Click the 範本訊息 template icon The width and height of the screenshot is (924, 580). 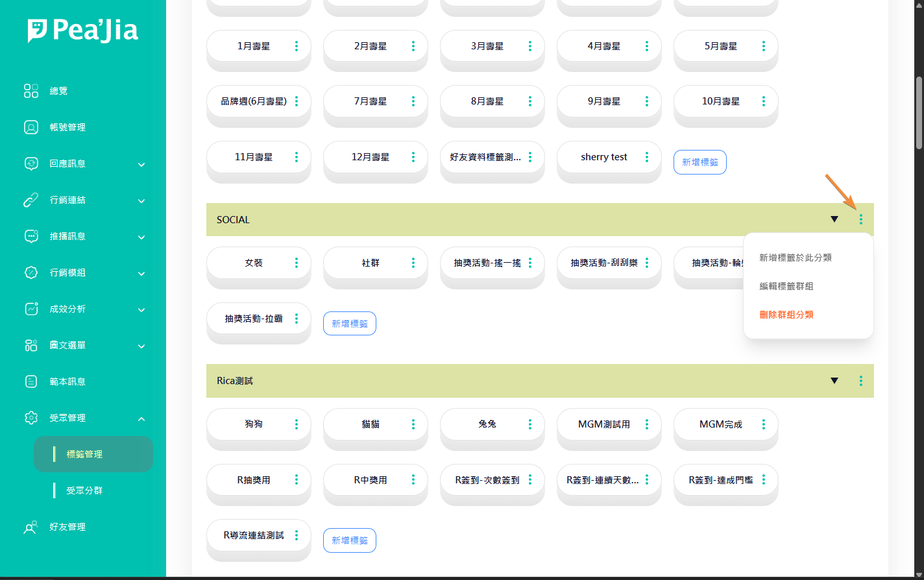[31, 381]
